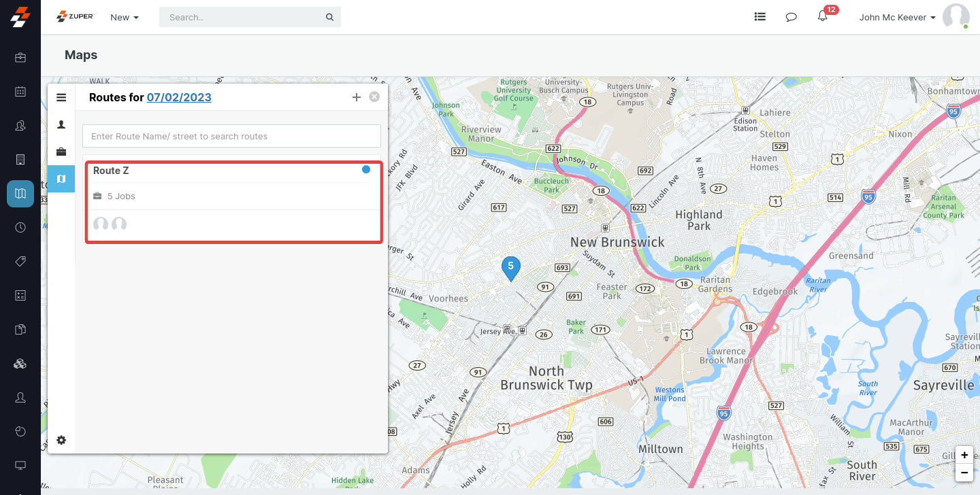Screen dimensions: 980x495
Task: Open the Jobs section from the sidebar
Action: (x=20, y=57)
